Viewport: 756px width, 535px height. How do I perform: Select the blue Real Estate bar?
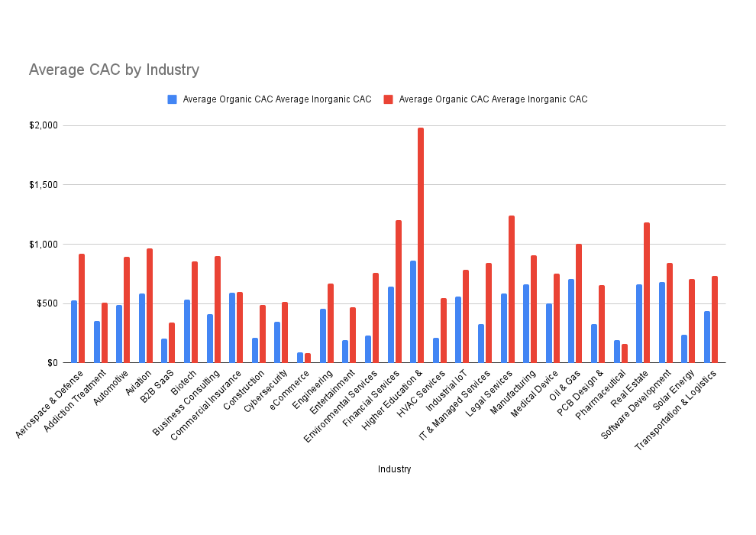click(x=639, y=324)
